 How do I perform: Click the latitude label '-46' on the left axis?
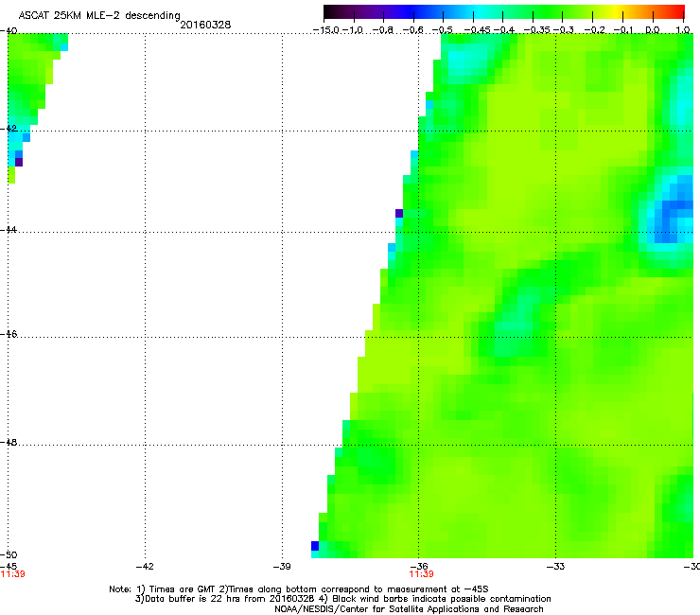tap(9, 334)
